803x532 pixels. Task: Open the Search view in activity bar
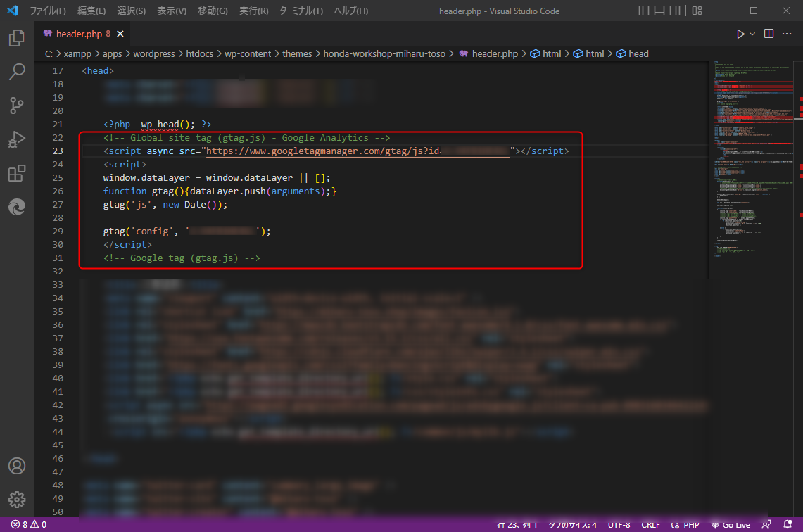pos(16,72)
